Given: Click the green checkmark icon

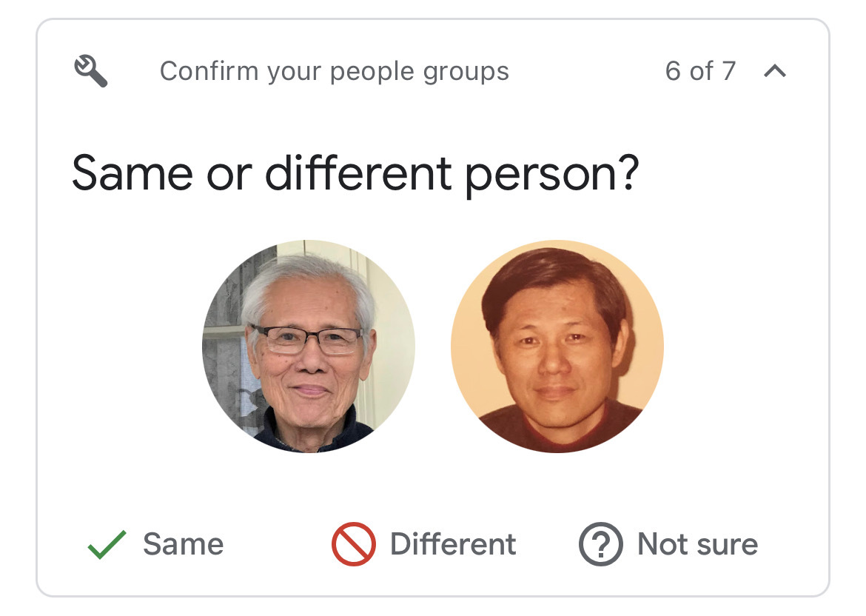Looking at the screenshot, I should (x=107, y=544).
